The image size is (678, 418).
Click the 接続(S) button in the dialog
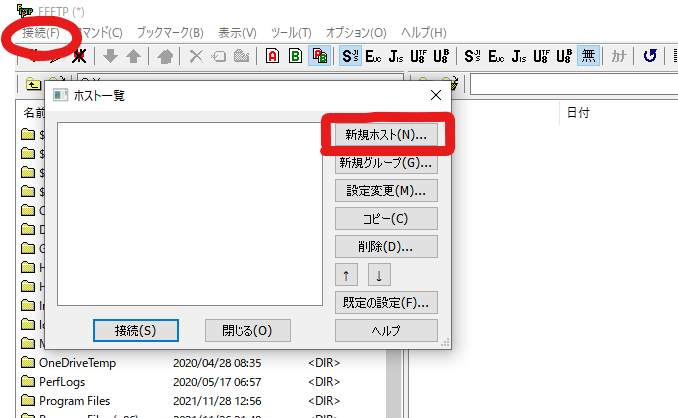pyautogui.click(x=136, y=331)
